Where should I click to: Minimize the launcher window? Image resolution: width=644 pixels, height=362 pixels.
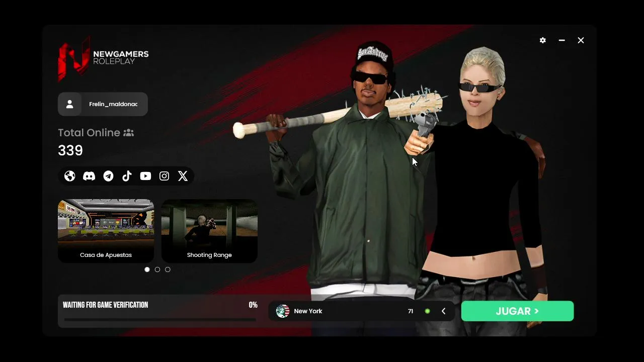tap(561, 40)
